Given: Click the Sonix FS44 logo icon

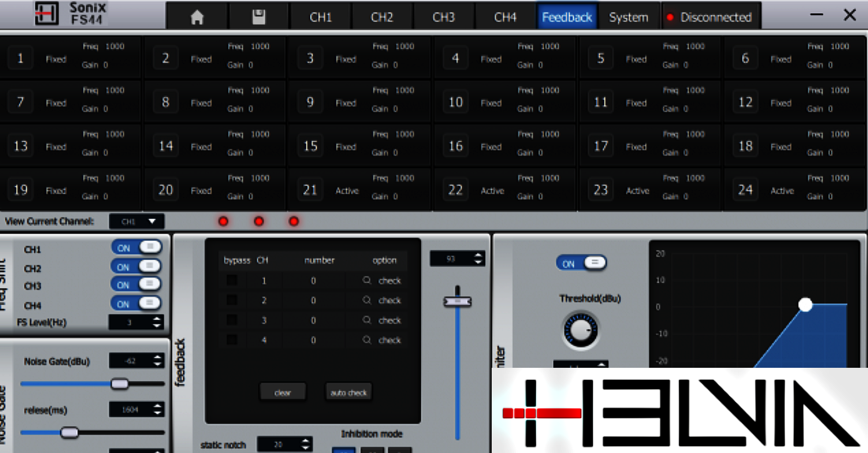Looking at the screenshot, I should point(47,13).
